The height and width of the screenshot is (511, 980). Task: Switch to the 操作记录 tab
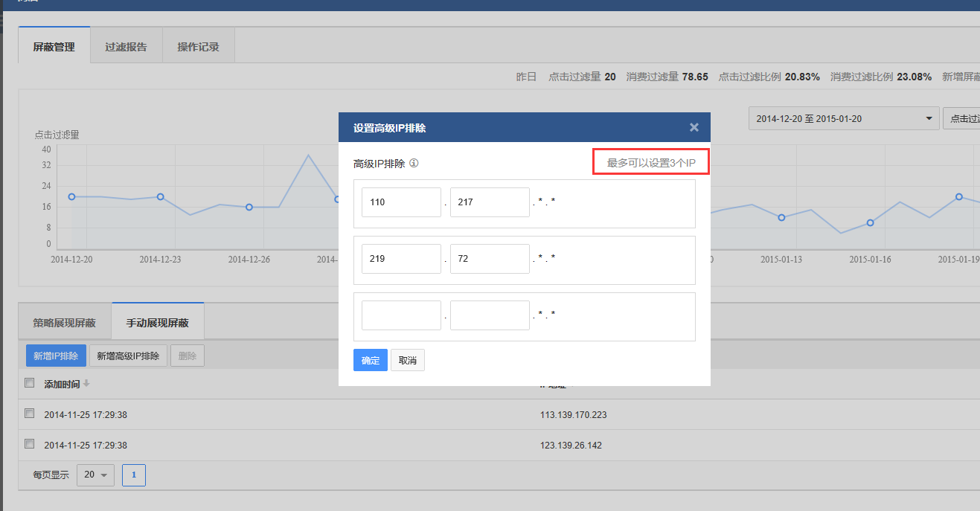pyautogui.click(x=198, y=47)
